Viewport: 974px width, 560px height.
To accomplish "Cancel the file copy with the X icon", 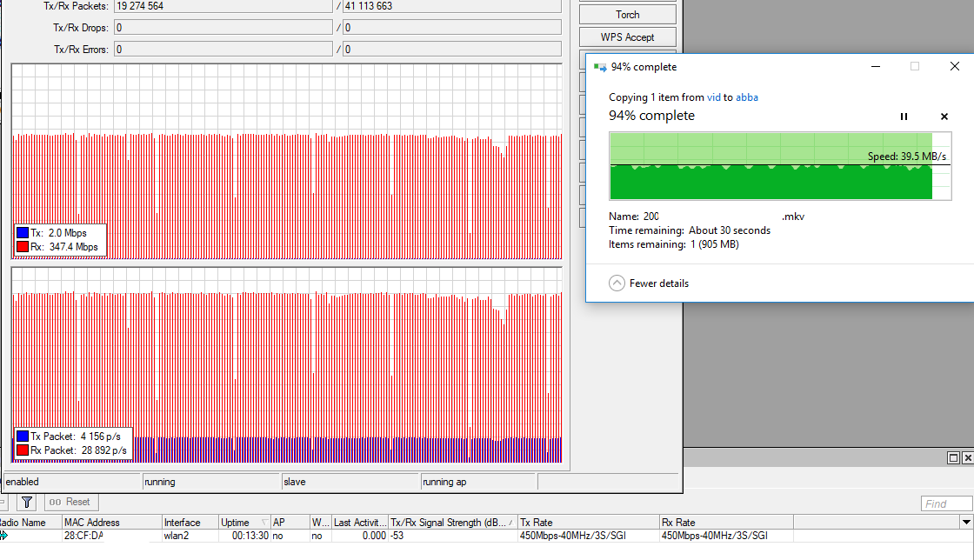I will click(x=944, y=117).
